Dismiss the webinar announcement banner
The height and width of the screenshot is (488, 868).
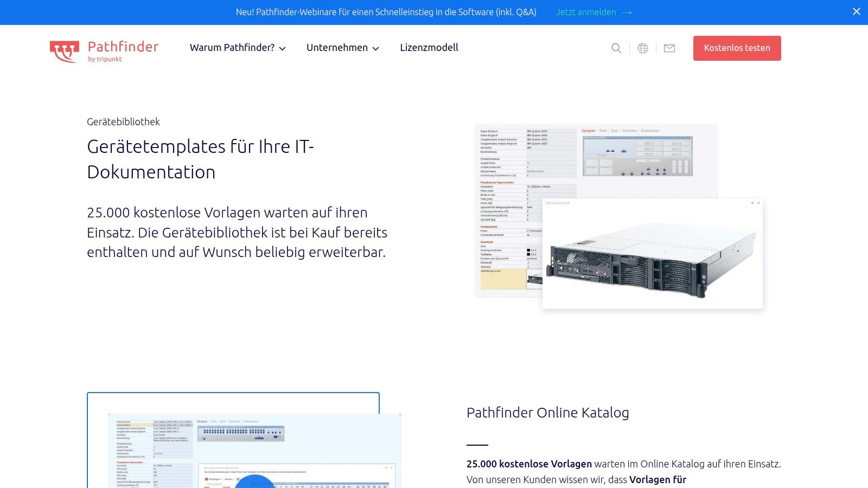point(857,11)
